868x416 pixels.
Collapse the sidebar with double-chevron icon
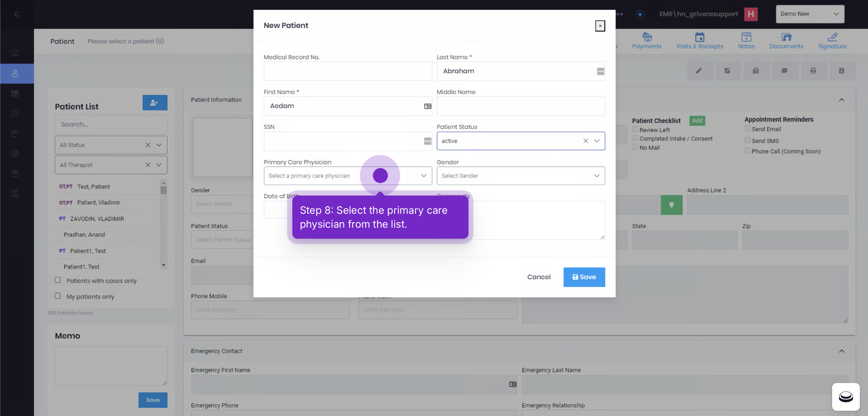pyautogui.click(x=17, y=14)
